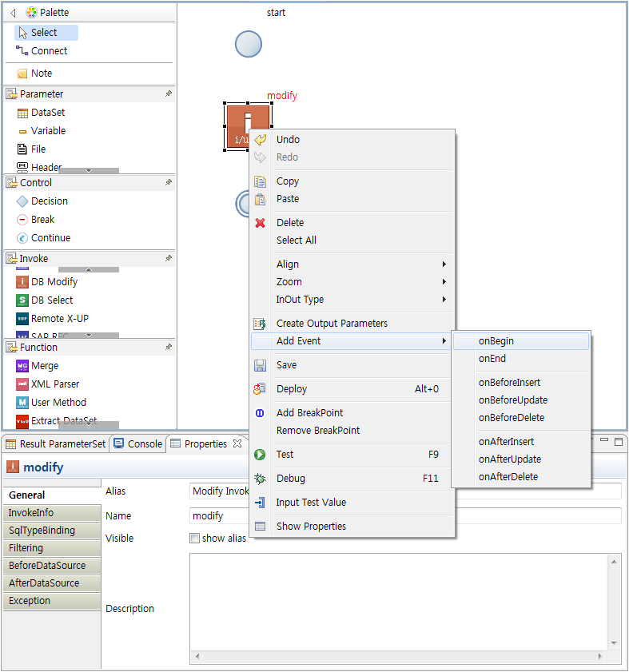Select the Merge function tool

44,366
